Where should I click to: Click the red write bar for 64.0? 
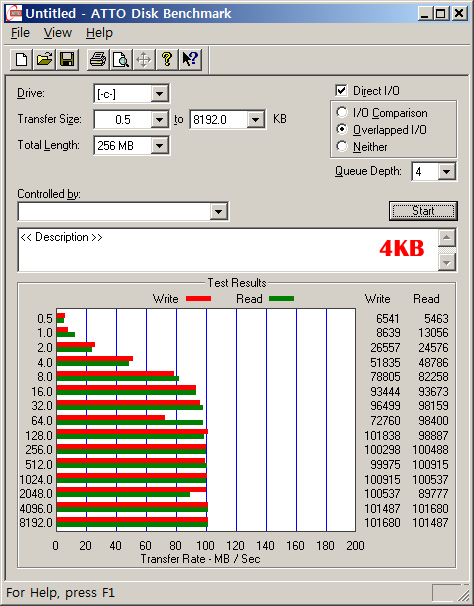pyautogui.click(x=111, y=417)
